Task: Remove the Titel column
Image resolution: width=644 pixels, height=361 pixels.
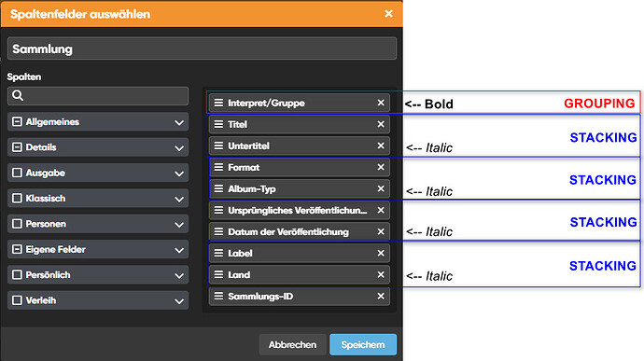Action: click(381, 124)
